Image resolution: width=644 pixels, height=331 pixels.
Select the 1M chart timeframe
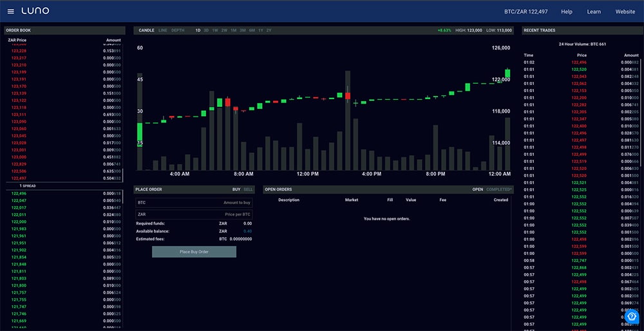tap(233, 30)
